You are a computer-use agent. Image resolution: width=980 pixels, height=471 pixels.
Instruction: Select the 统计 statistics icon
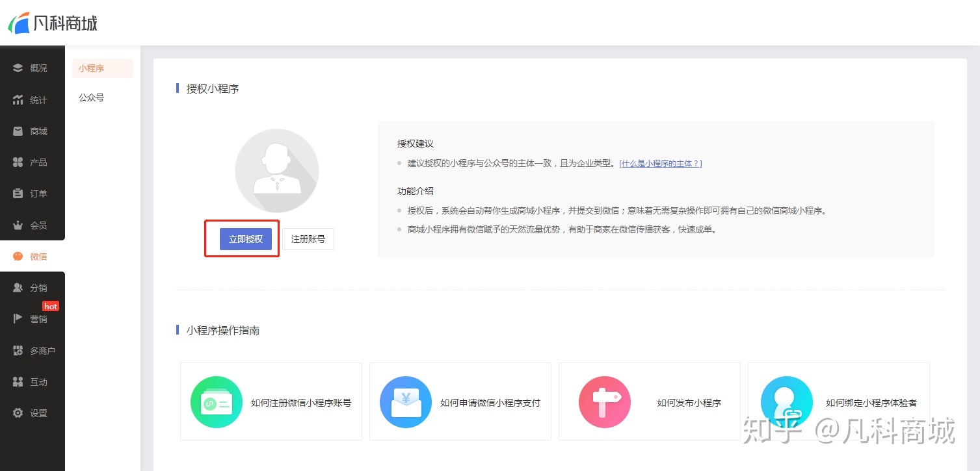tap(33, 99)
